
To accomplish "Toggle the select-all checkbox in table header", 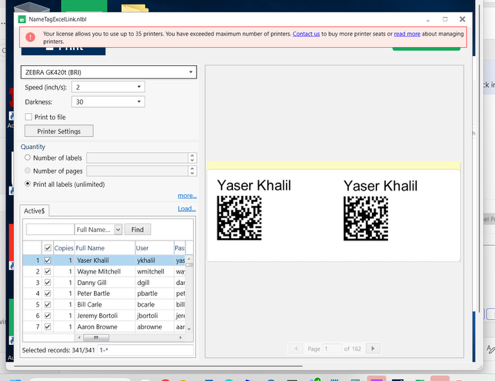I will click(48, 248).
